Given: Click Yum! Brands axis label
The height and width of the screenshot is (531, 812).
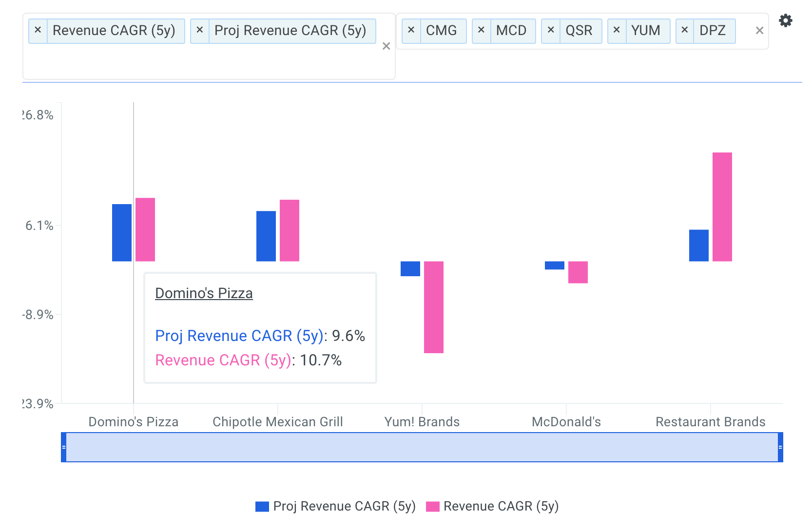Looking at the screenshot, I should [x=422, y=422].
